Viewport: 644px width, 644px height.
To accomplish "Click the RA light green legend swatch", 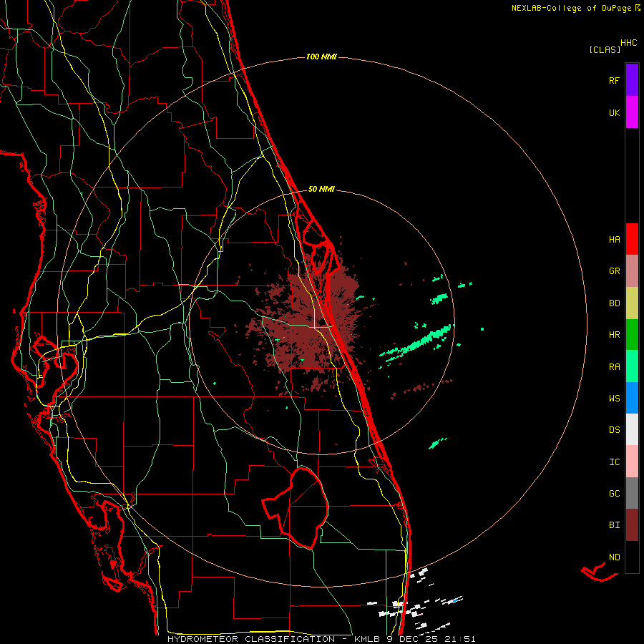I will point(632,366).
